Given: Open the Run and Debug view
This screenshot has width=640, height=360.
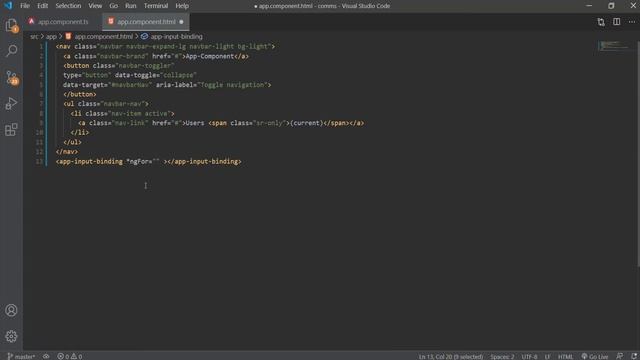Looking at the screenshot, I should 11,104.
